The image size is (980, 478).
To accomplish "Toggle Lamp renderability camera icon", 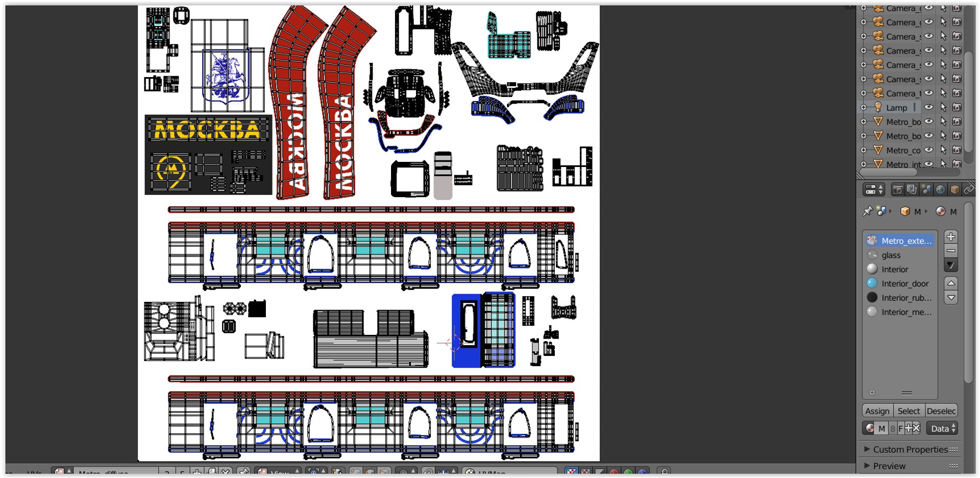I will pos(957,107).
